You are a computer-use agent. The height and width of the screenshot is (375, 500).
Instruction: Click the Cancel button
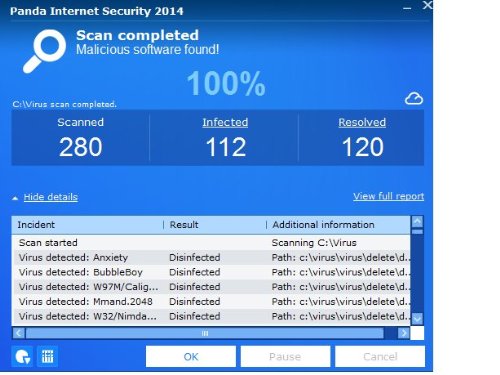(x=380, y=357)
